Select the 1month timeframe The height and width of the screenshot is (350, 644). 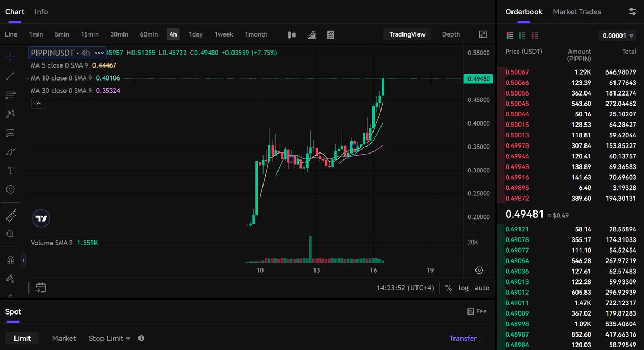(x=256, y=34)
